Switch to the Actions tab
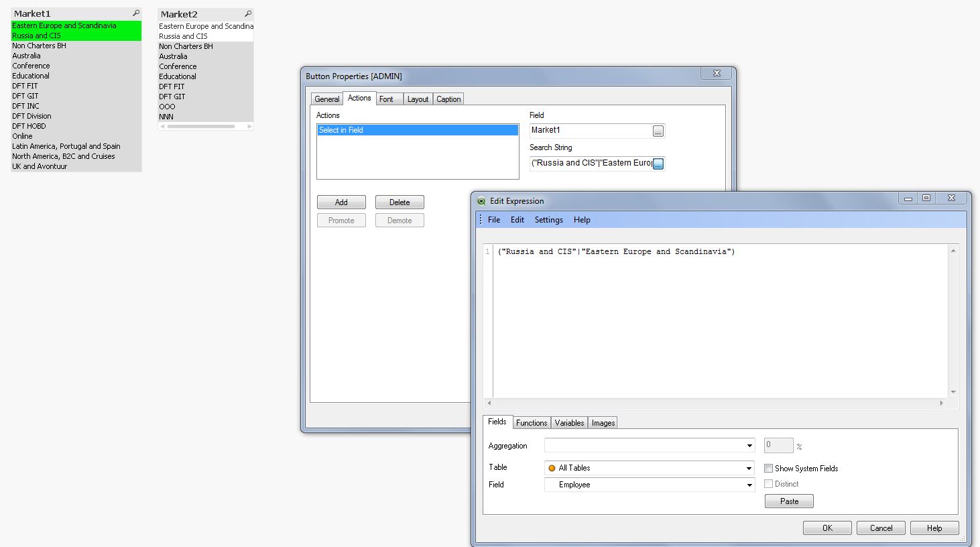 [x=359, y=98]
